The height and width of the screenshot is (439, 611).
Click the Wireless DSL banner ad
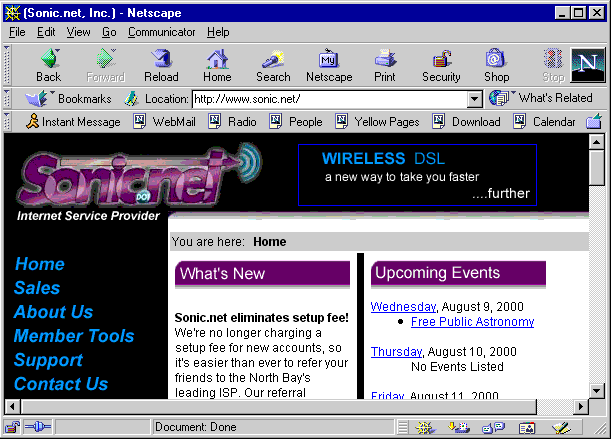(x=417, y=175)
